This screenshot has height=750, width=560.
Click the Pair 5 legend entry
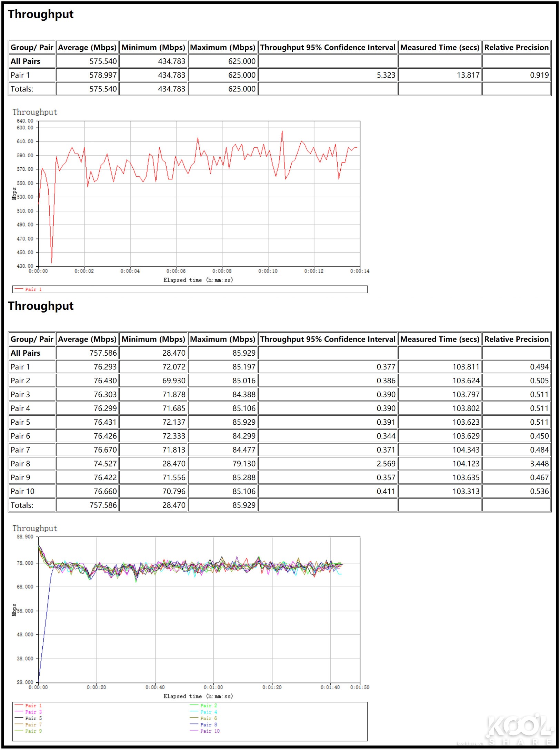29,718
